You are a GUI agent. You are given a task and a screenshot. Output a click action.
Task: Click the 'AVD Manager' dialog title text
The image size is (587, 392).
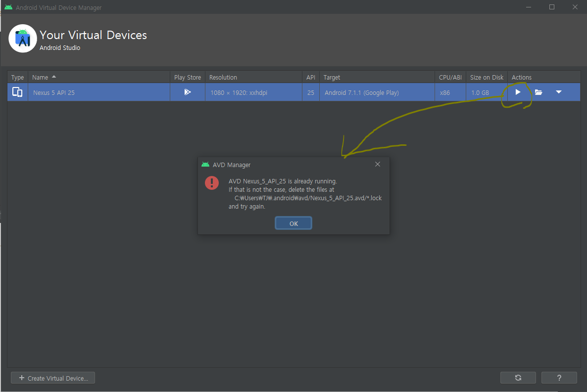(x=231, y=165)
